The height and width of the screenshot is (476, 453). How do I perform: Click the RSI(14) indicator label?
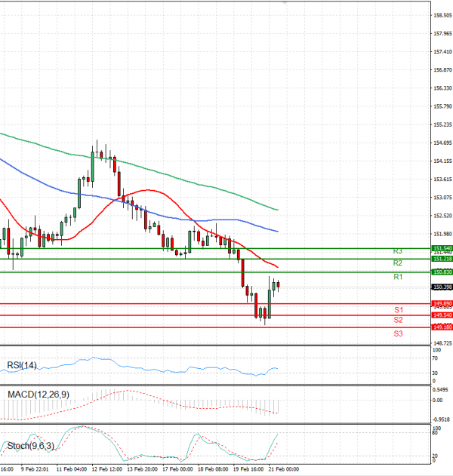(x=22, y=365)
